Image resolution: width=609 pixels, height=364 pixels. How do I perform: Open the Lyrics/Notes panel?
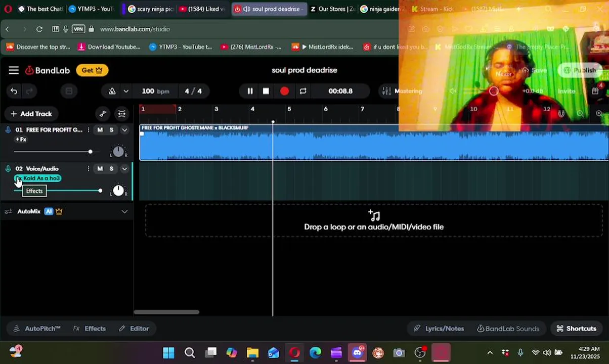click(439, 329)
